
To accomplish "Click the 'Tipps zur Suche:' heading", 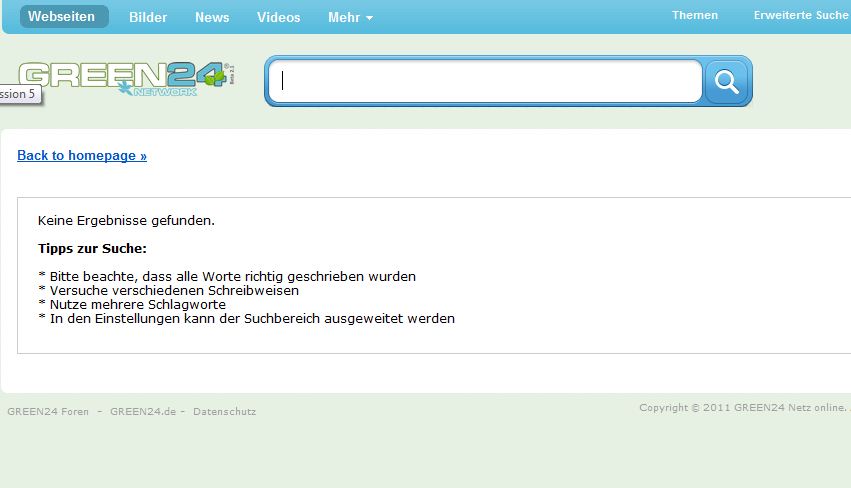I will click(x=92, y=248).
